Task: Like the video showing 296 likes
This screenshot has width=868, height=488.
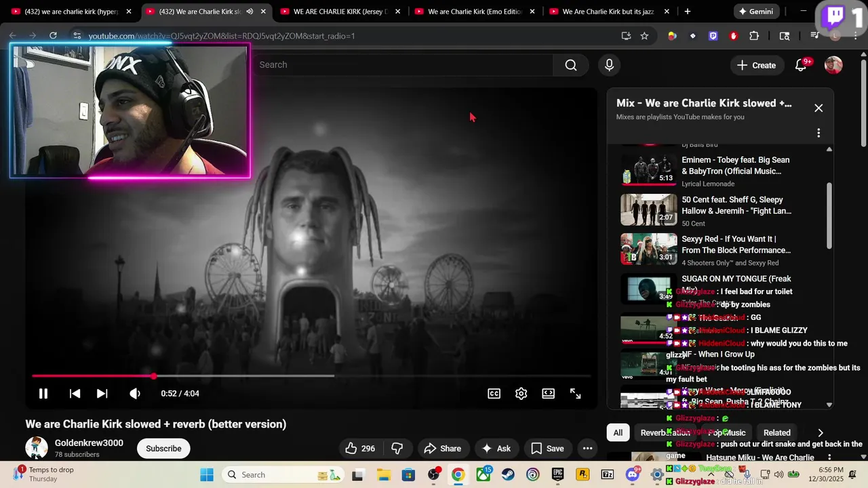Action: (x=360, y=448)
